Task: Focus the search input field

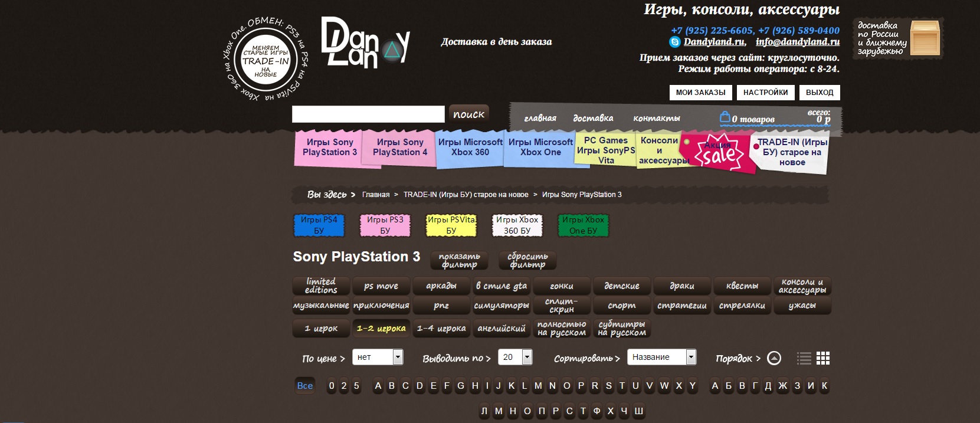Action: pyautogui.click(x=368, y=114)
